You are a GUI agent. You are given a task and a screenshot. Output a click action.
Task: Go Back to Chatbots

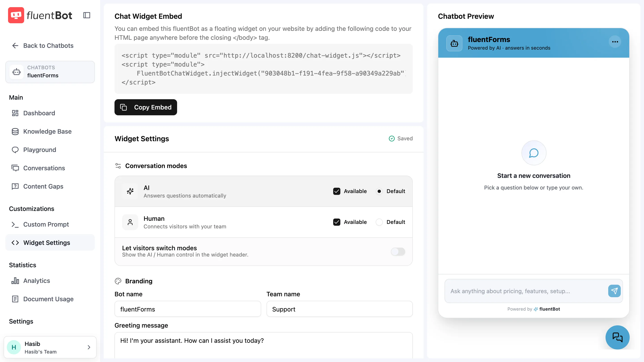(x=42, y=45)
